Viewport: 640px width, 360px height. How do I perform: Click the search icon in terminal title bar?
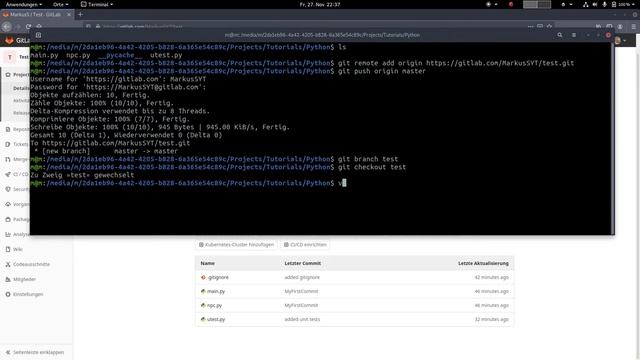click(560, 35)
